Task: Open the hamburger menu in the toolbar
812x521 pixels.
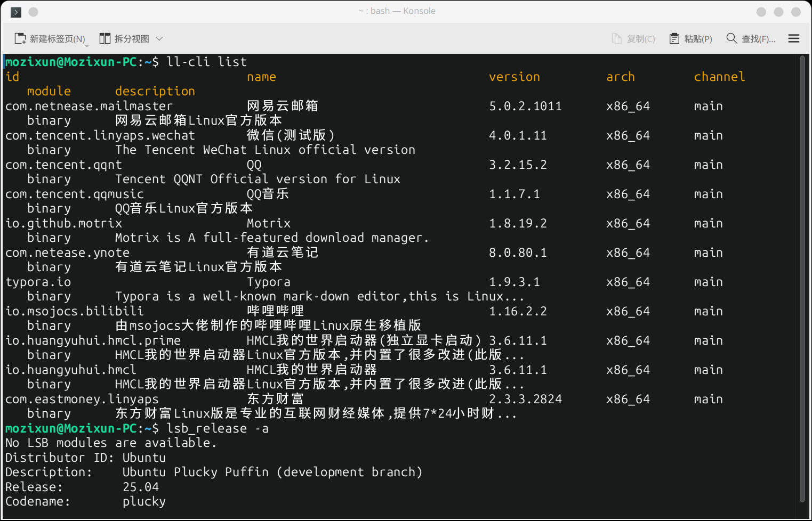Action: coord(794,38)
